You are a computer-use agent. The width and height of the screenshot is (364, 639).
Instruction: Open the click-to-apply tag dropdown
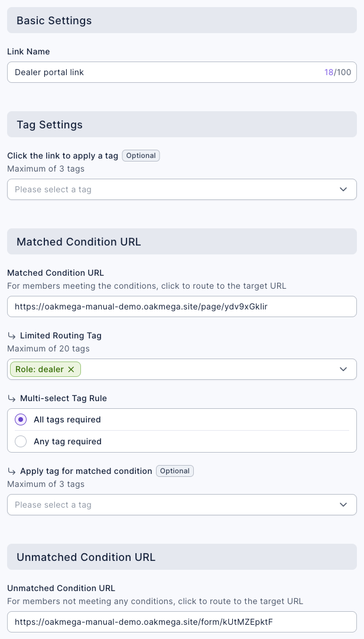182,189
